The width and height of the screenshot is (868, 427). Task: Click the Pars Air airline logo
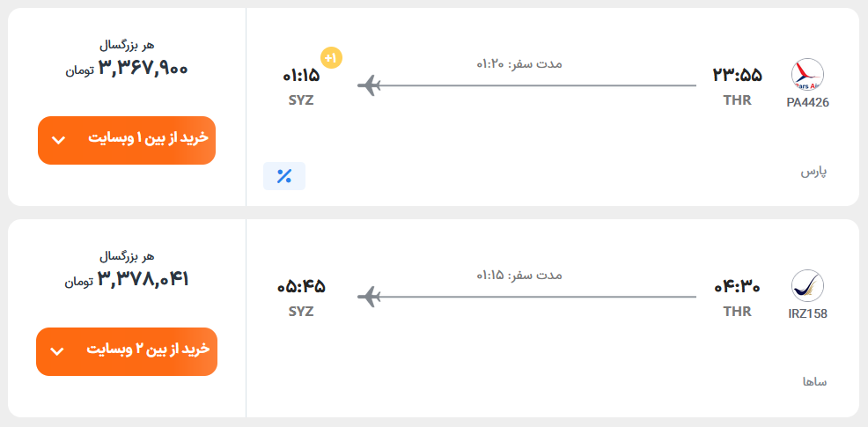[807, 74]
